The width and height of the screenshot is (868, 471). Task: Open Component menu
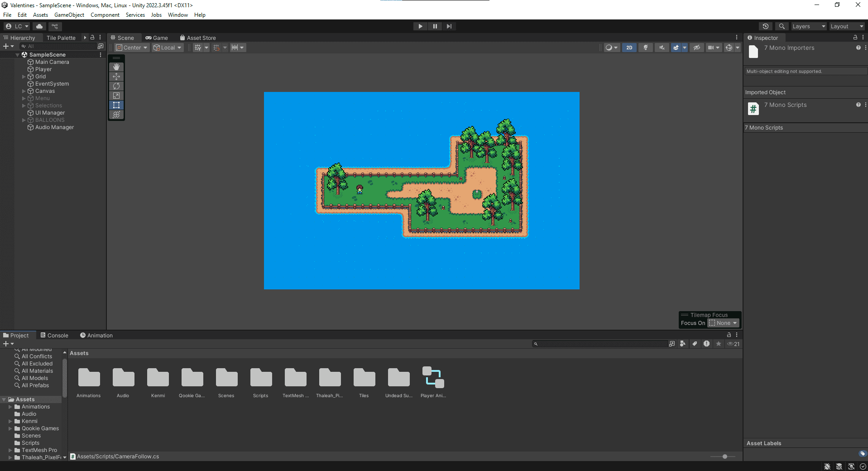pos(105,15)
